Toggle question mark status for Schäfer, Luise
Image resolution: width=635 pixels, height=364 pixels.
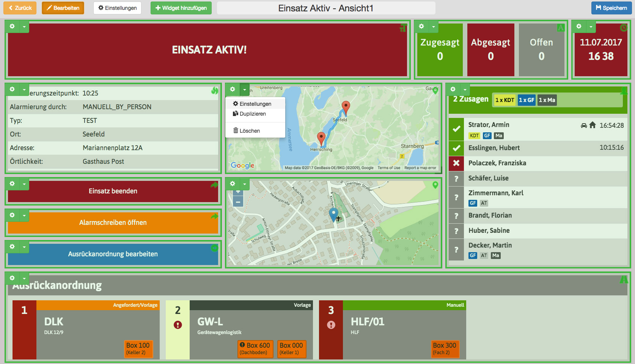coord(456,179)
